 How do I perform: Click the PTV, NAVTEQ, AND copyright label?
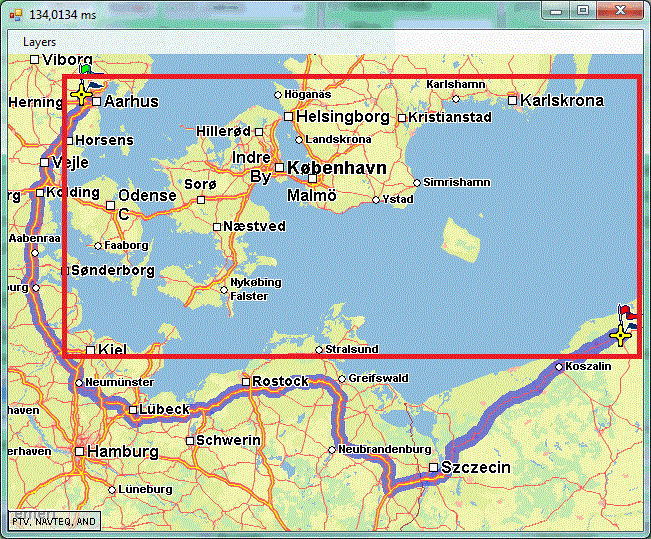54,521
